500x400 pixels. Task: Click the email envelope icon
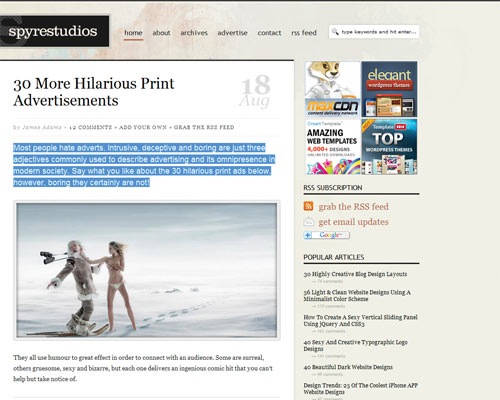coord(309,221)
